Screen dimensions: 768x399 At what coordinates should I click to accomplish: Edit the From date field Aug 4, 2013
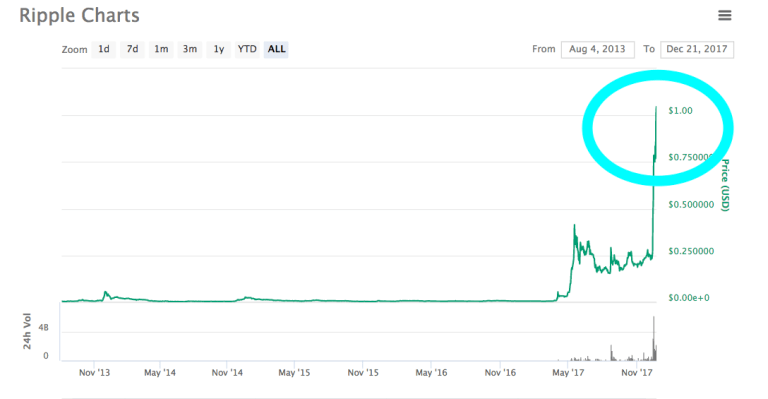598,49
